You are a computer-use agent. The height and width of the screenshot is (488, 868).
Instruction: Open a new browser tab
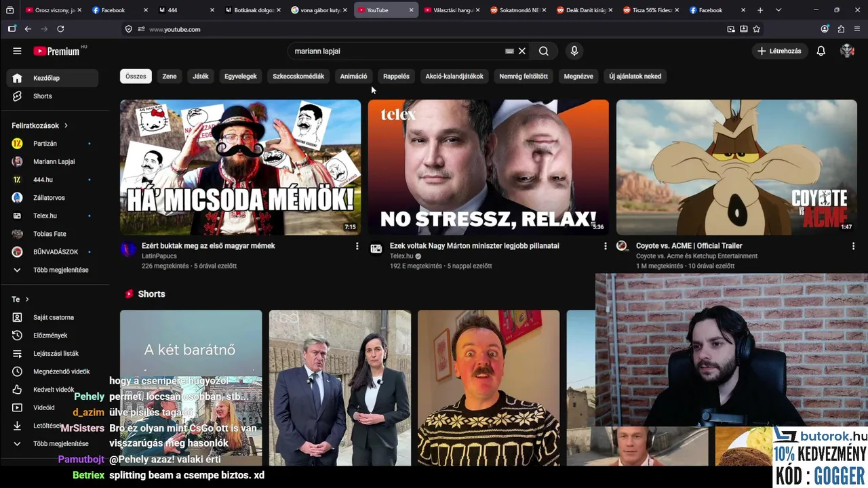pos(760,10)
